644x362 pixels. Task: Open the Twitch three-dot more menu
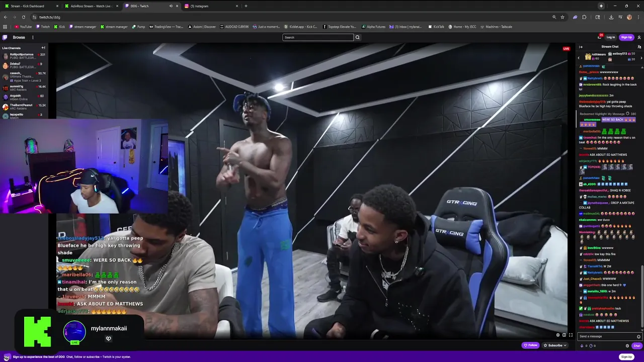click(33, 37)
